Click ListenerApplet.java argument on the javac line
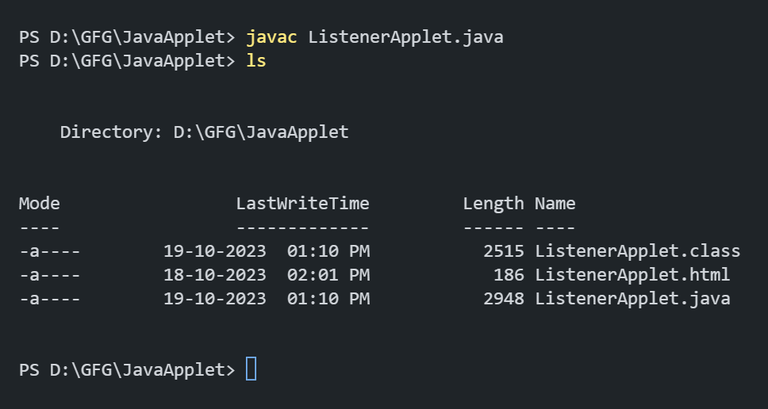The image size is (768, 409). 405,37
